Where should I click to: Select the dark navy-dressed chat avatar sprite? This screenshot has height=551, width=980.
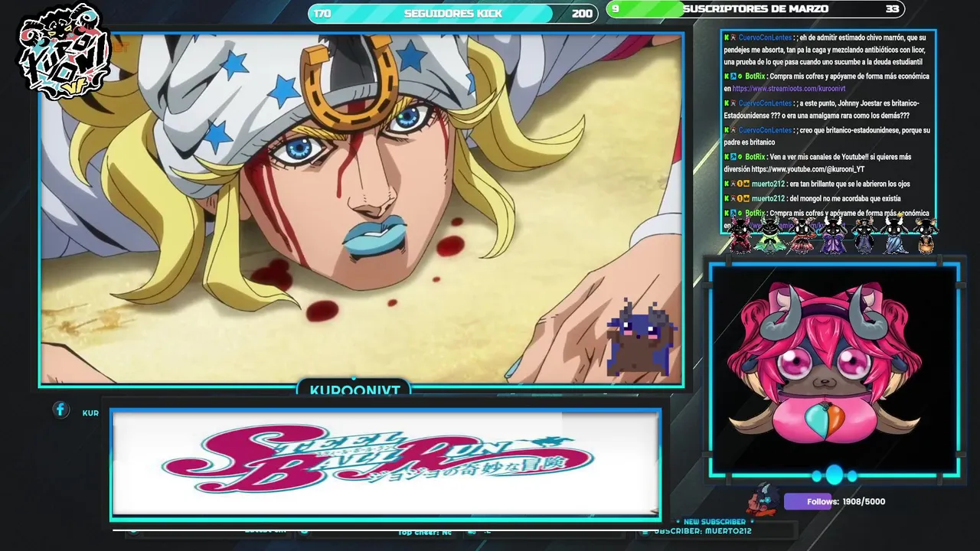pos(864,236)
